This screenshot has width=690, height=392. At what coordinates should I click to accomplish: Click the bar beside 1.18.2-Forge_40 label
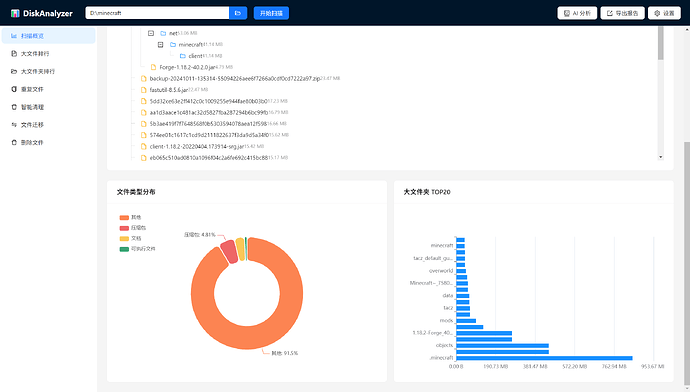pyautogui.click(x=484, y=333)
